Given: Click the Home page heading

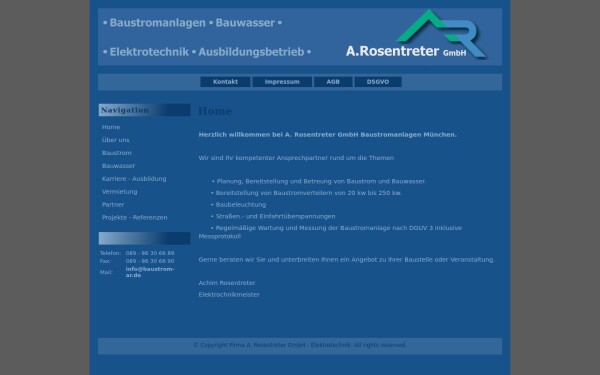Looking at the screenshot, I should pos(215,111).
